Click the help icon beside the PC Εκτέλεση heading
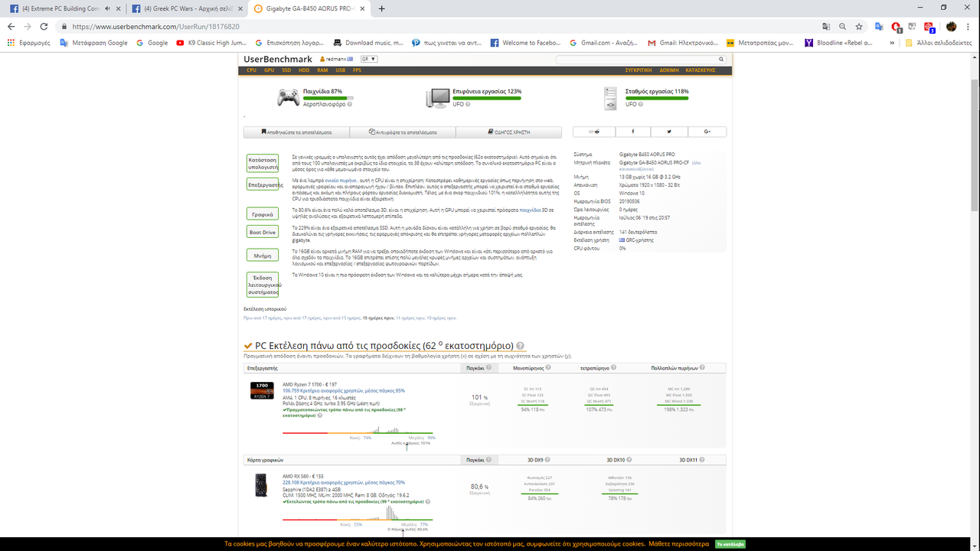The width and height of the screenshot is (980, 551). [x=521, y=346]
